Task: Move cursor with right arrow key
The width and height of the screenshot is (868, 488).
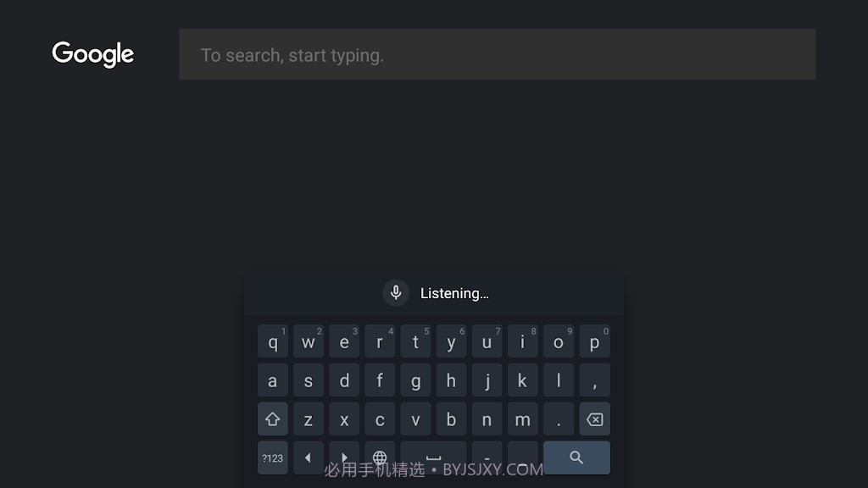Action: (x=344, y=457)
